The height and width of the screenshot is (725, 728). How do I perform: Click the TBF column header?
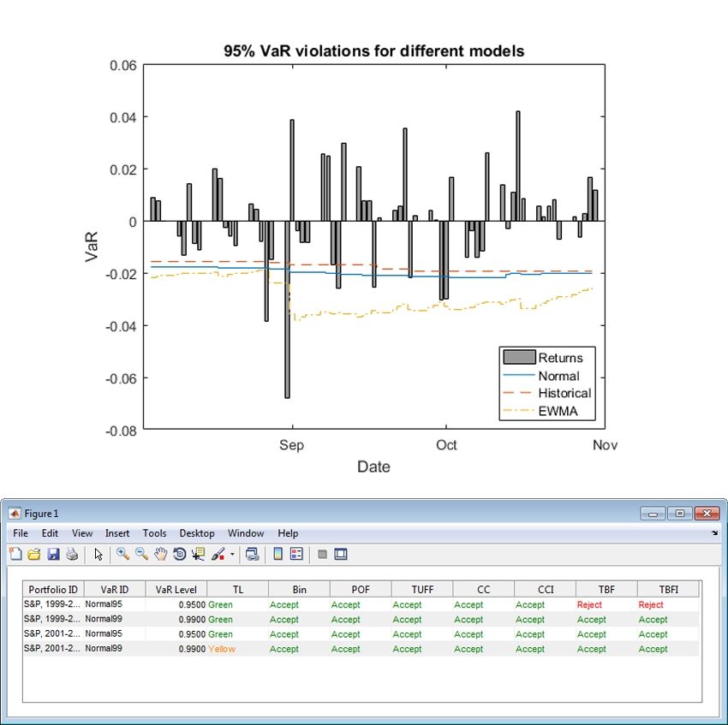[606, 589]
